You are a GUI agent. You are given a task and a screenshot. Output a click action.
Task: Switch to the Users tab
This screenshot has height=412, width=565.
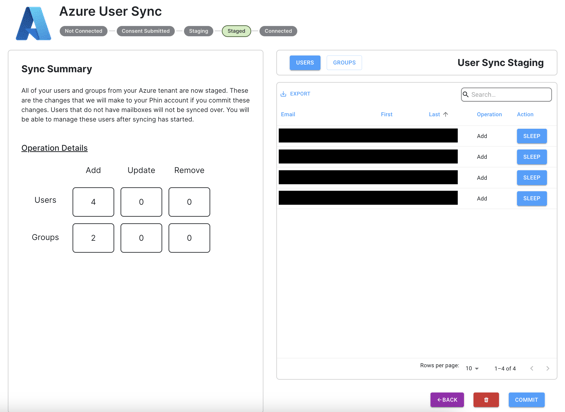(305, 63)
